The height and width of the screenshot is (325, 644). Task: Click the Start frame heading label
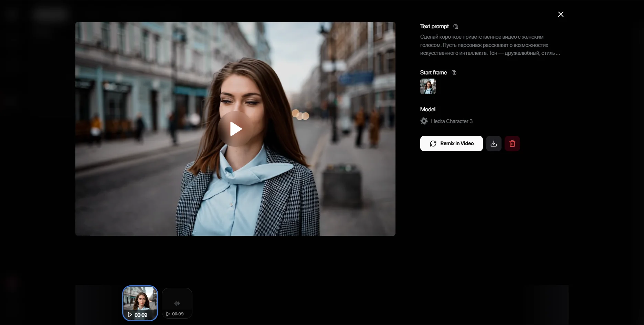[x=433, y=72]
